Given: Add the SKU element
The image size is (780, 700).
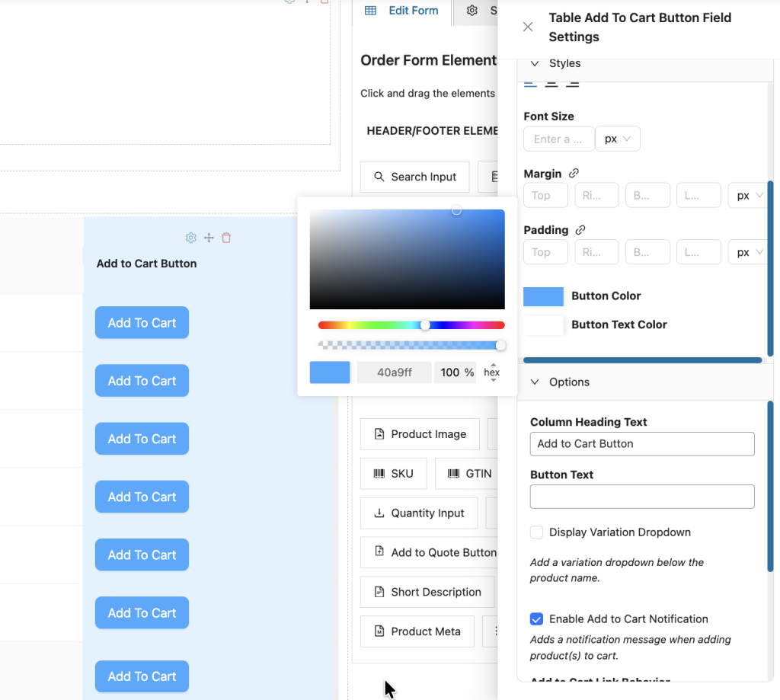Looking at the screenshot, I should 394,474.
